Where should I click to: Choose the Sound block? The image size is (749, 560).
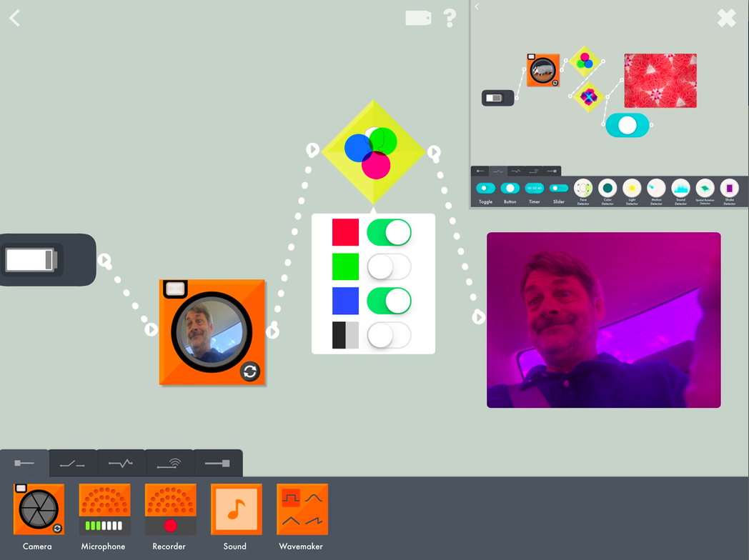(237, 509)
